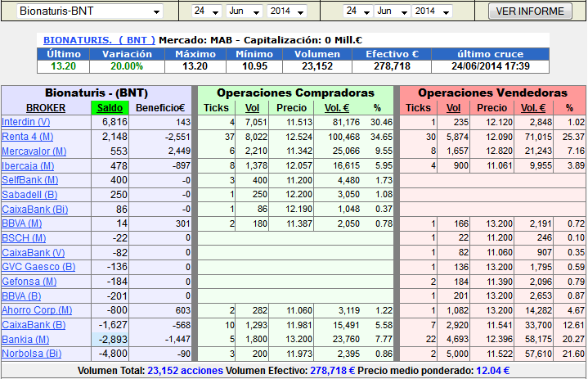Select the 23,152 acciones total volume text
The width and height of the screenshot is (588, 379).
[186, 371]
